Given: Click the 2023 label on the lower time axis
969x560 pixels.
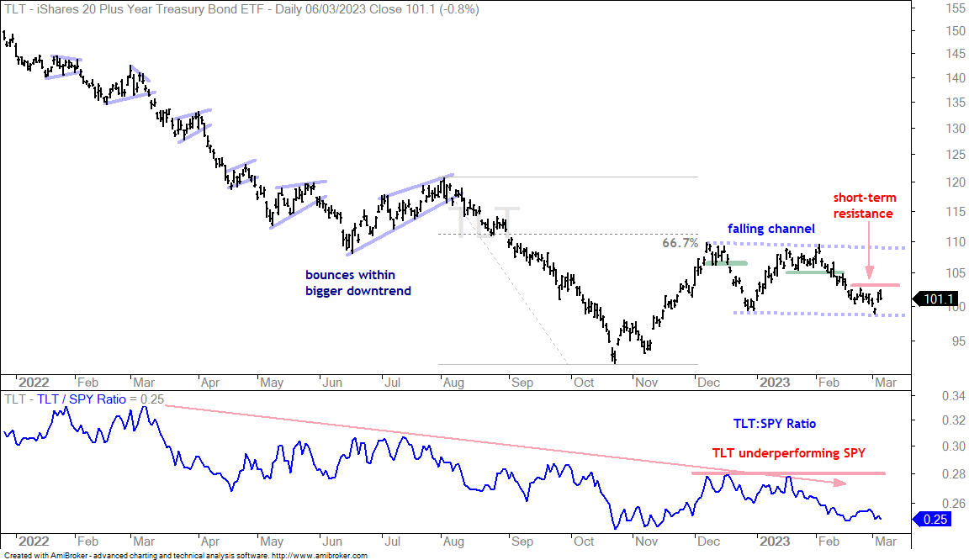Looking at the screenshot, I should coord(775,542).
